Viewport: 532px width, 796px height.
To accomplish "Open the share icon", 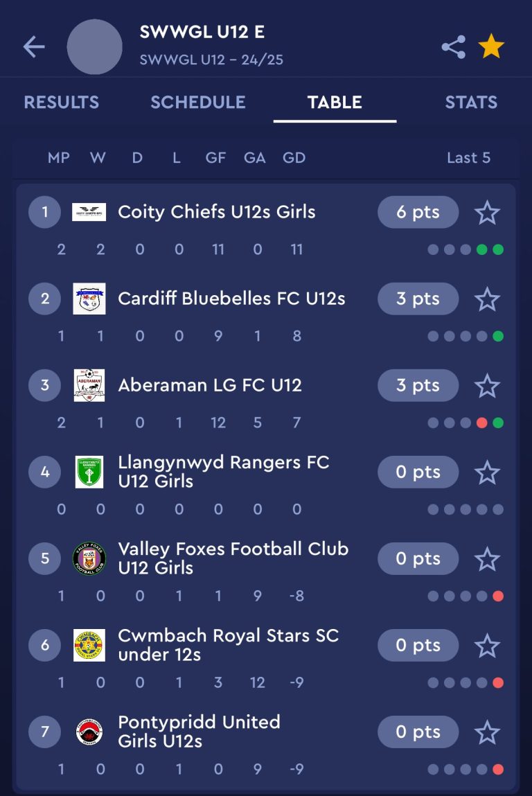I will [453, 46].
